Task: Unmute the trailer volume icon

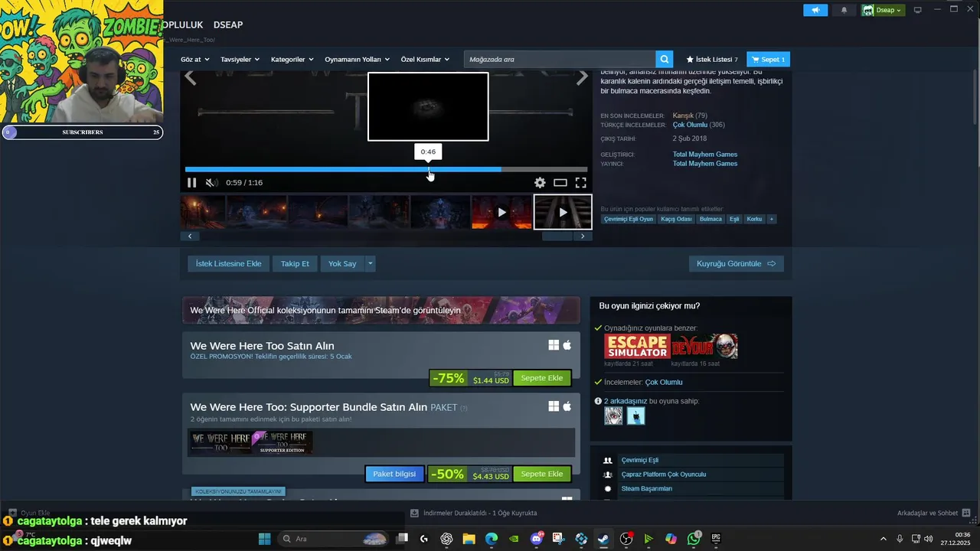Action: coord(211,182)
